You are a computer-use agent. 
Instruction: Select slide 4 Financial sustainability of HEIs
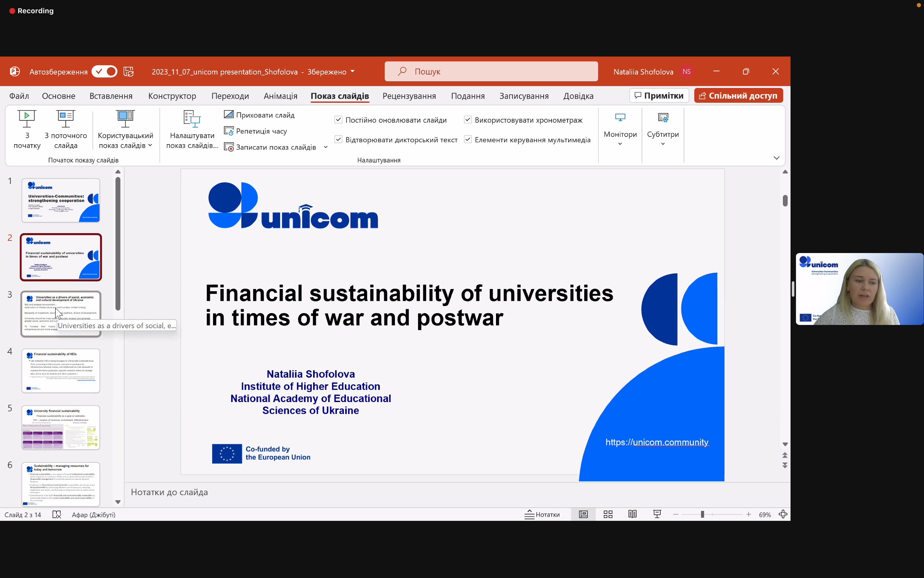coord(61,371)
